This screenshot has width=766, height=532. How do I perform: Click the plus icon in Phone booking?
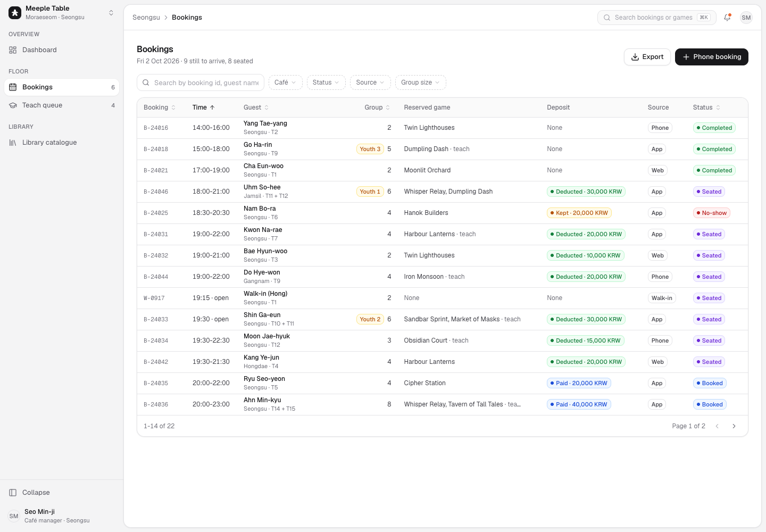(x=686, y=57)
